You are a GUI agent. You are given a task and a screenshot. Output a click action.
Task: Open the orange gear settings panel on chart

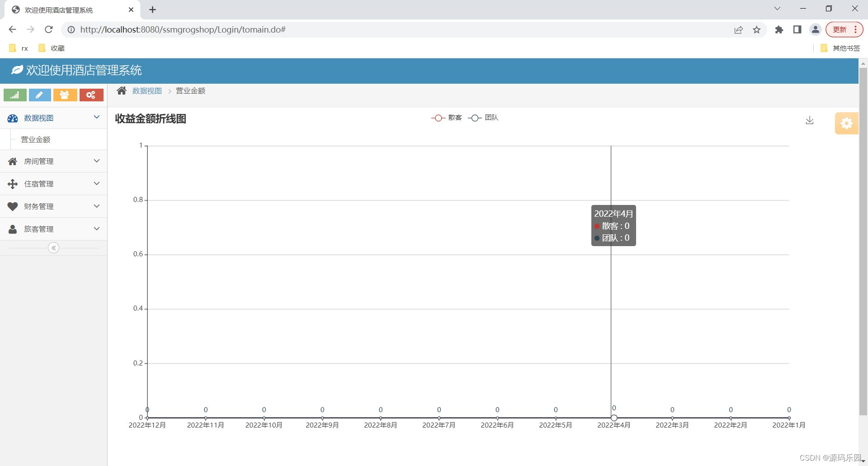846,123
